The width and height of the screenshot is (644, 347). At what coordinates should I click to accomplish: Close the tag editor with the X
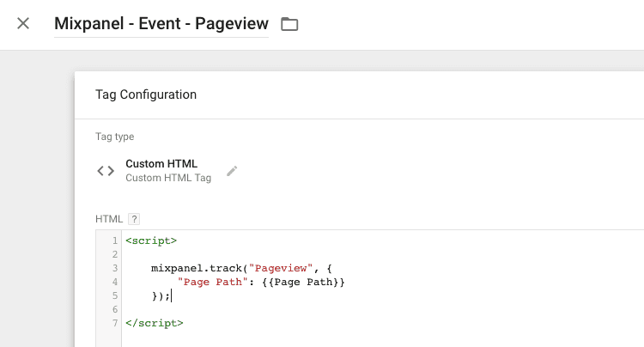pos(23,23)
